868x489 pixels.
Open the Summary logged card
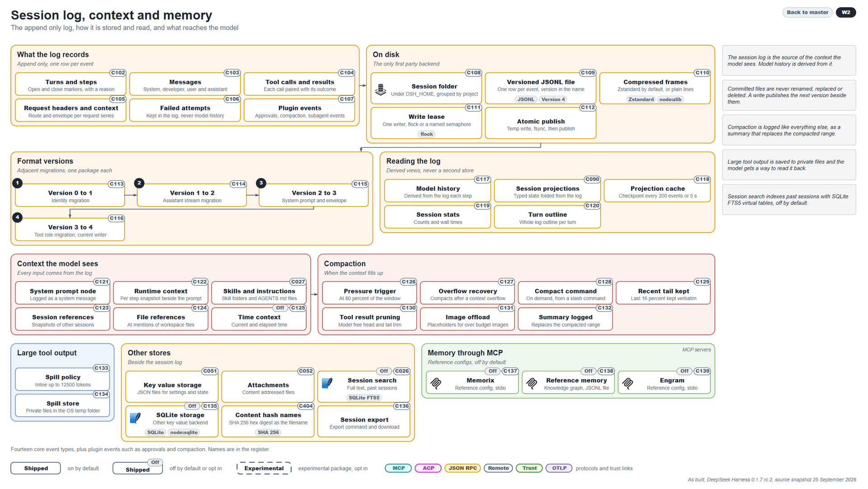565,320
